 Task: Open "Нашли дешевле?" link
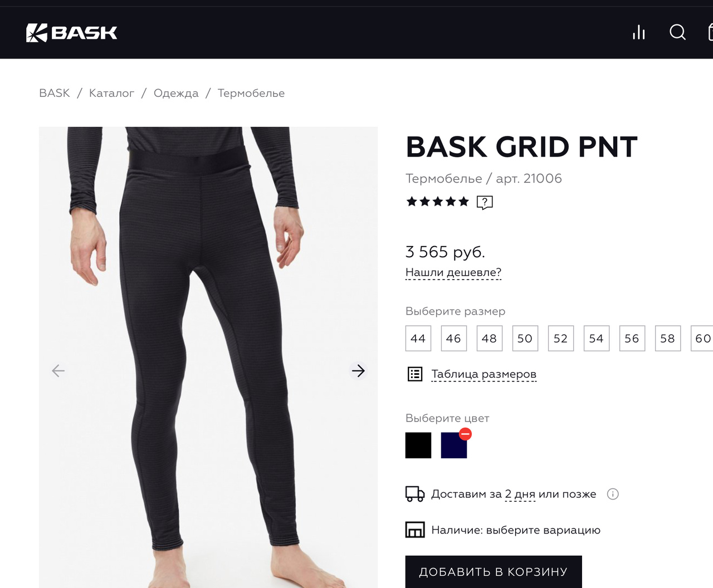pyautogui.click(x=453, y=273)
